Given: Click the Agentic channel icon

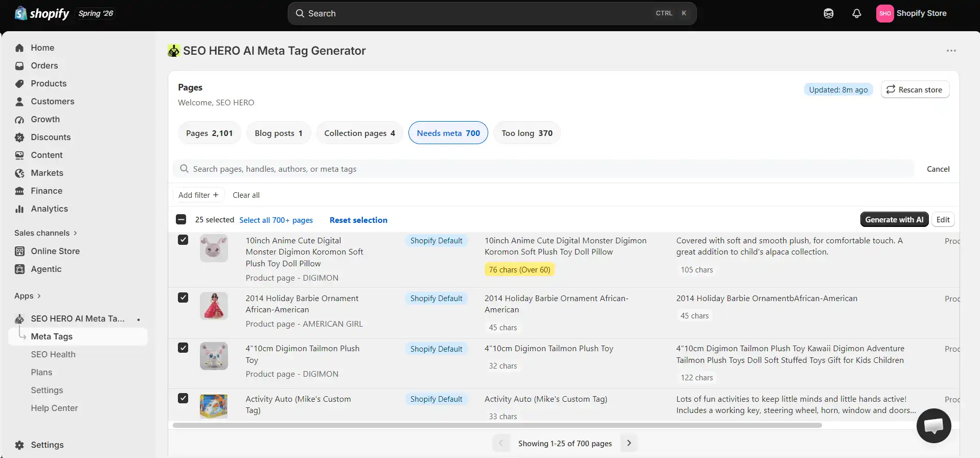Looking at the screenshot, I should click(19, 269).
